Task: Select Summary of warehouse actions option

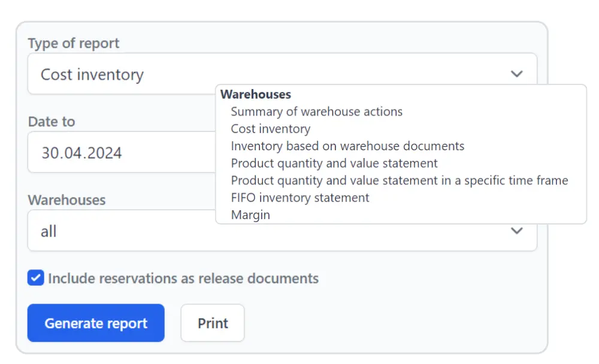Action: [x=316, y=112]
